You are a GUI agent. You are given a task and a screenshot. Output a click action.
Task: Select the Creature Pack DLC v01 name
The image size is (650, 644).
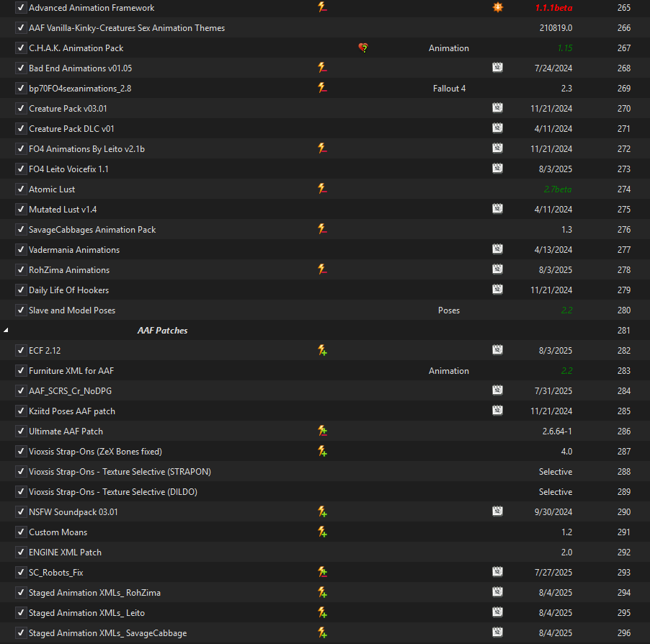tap(71, 128)
